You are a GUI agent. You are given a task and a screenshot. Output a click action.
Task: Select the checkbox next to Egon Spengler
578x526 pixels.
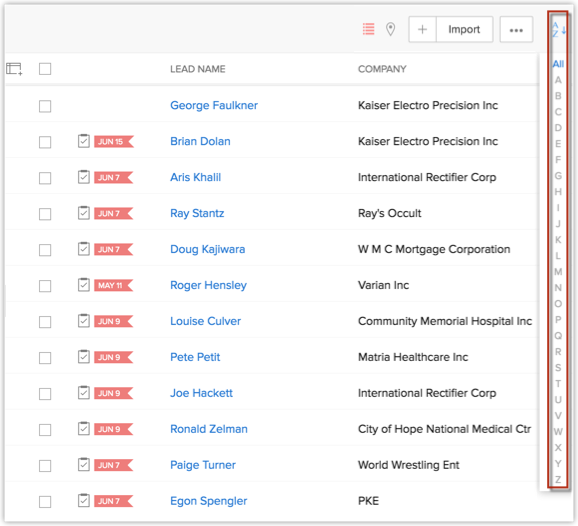[45, 502]
